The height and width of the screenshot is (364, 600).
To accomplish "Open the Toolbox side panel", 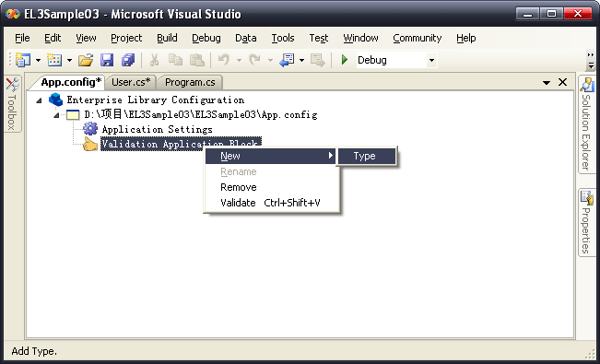I will 12,104.
